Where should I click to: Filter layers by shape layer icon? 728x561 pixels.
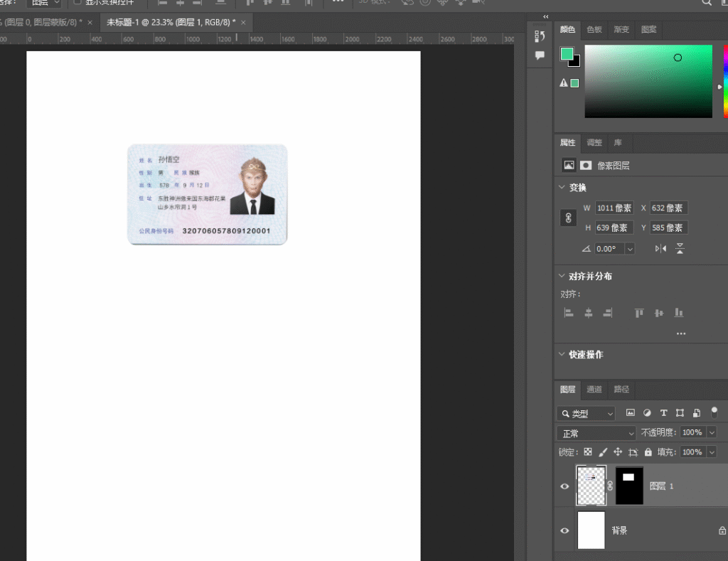pos(680,412)
